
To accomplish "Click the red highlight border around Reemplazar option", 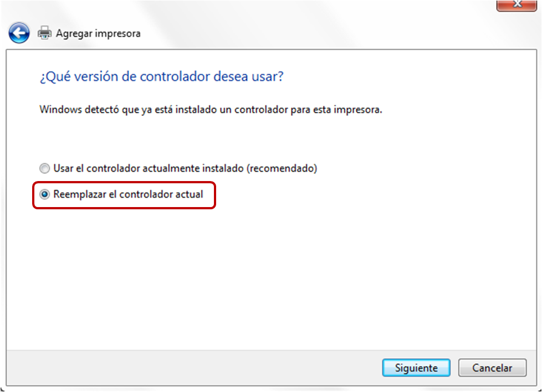I will point(124,182).
